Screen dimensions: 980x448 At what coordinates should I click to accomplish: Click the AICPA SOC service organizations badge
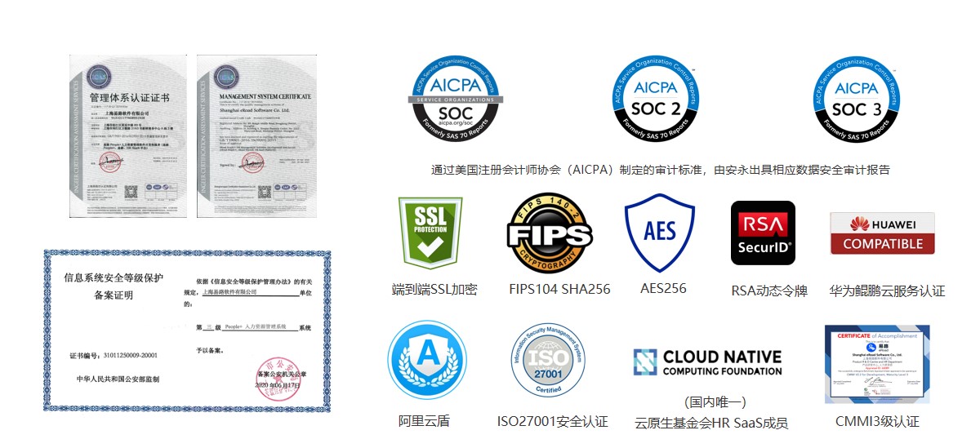(456, 99)
